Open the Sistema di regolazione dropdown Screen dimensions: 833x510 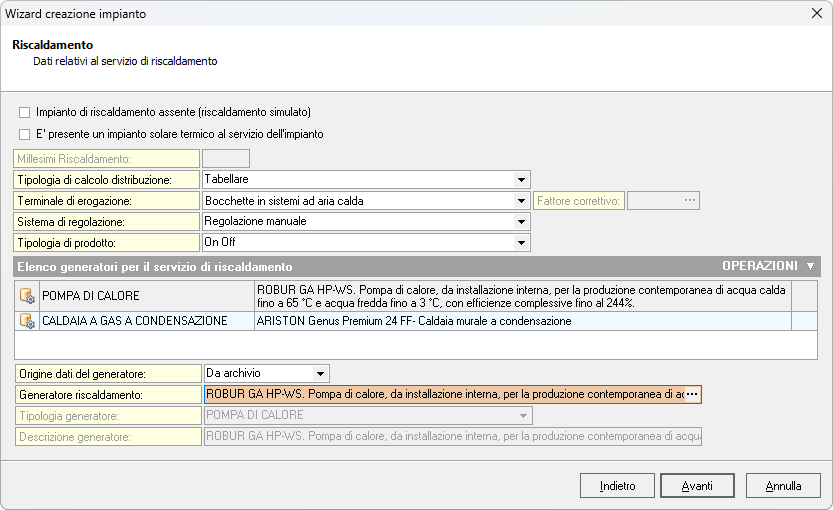pyautogui.click(x=521, y=222)
